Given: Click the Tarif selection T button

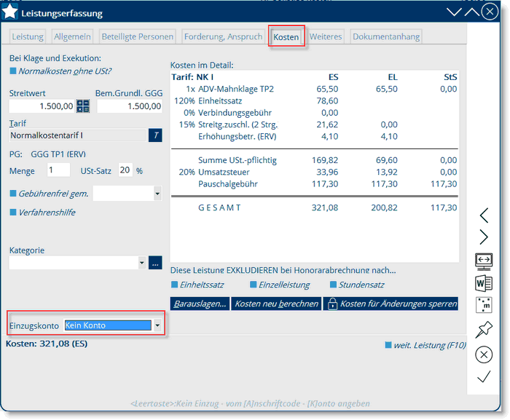Looking at the screenshot, I should coord(155,135).
